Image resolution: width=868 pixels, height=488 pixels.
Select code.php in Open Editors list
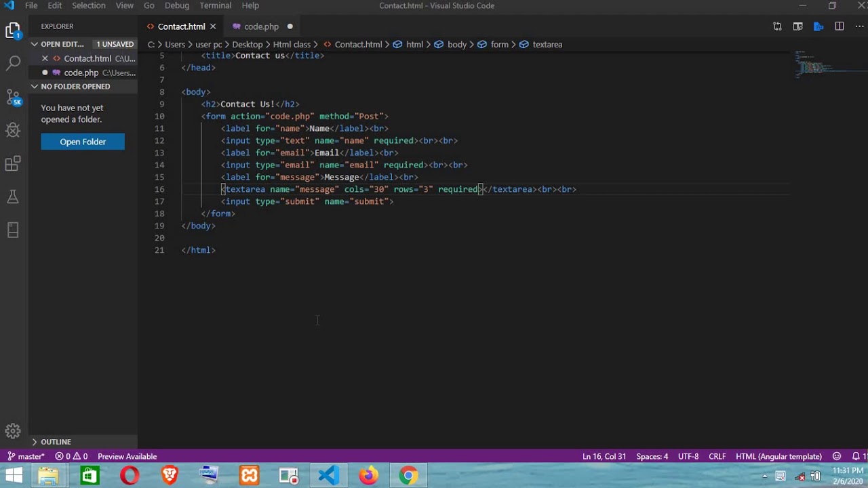(81, 73)
